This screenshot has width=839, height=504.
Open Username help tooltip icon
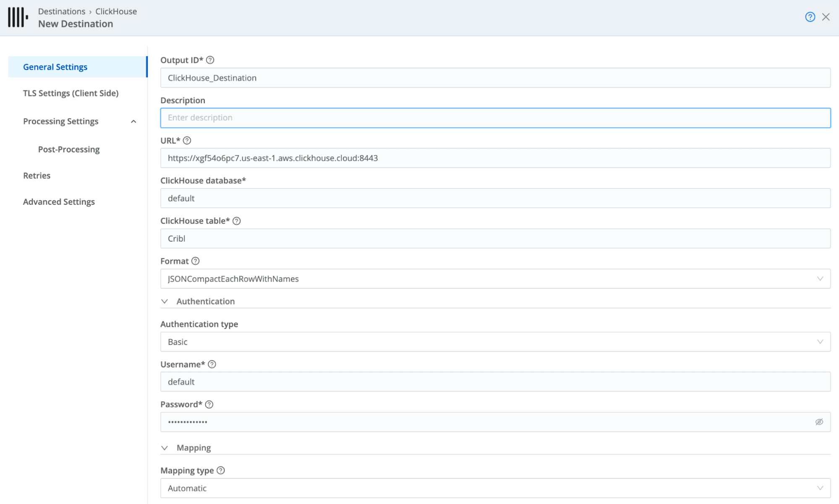tap(212, 364)
